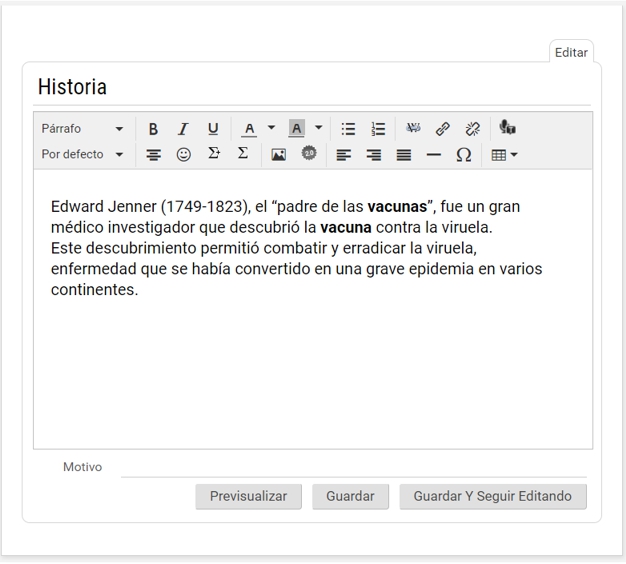This screenshot has height=564, width=626.
Task: Click the Motivo input field
Action: [354, 467]
